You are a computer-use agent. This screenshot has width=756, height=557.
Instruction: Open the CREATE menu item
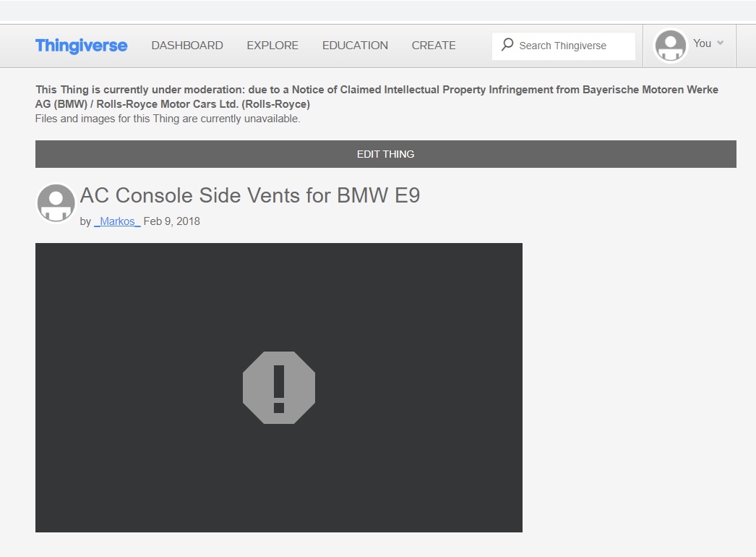coord(434,46)
